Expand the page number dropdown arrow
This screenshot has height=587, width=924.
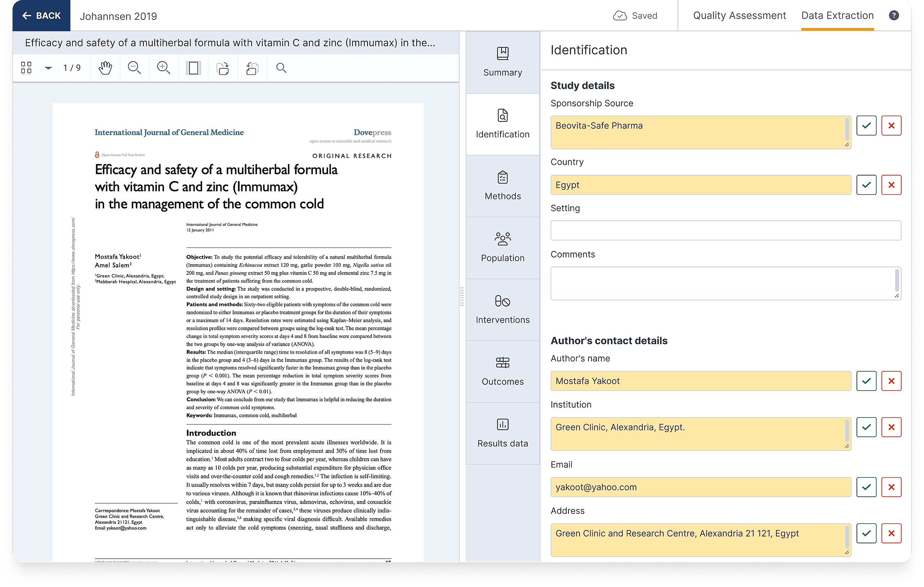[48, 68]
